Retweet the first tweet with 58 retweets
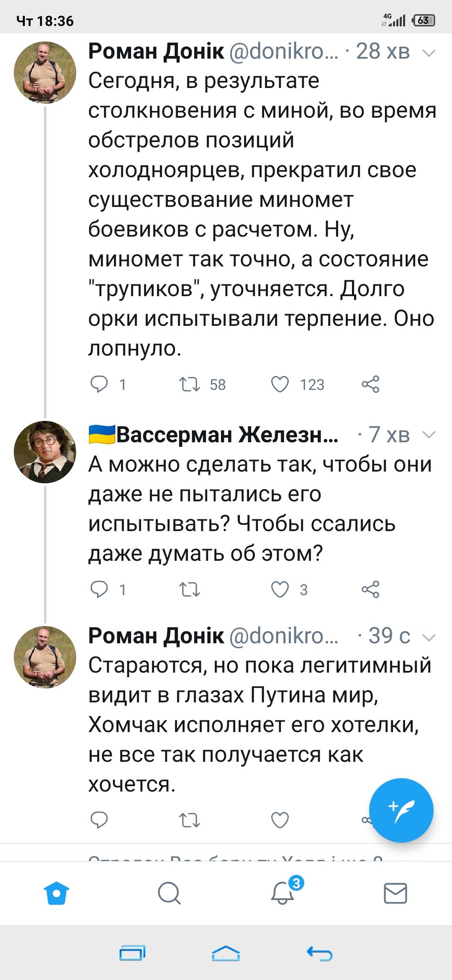This screenshot has height=980, width=452. pos(189,384)
